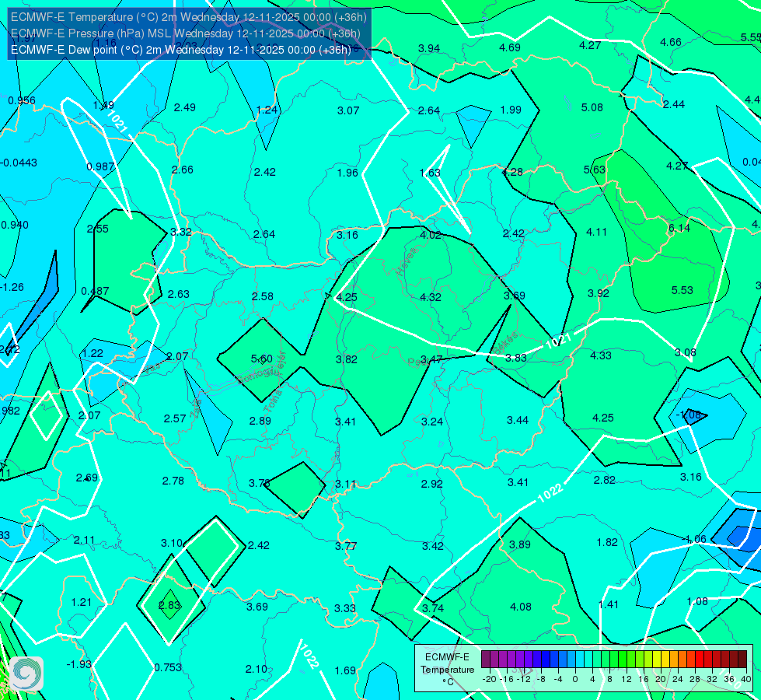The image size is (761, 700).
Task: Click the 0.487 temperature value
Action: pos(95,291)
